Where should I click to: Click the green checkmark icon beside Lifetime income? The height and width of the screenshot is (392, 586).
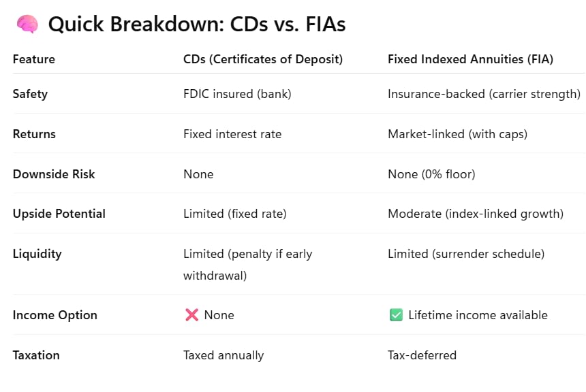pyautogui.click(x=396, y=315)
